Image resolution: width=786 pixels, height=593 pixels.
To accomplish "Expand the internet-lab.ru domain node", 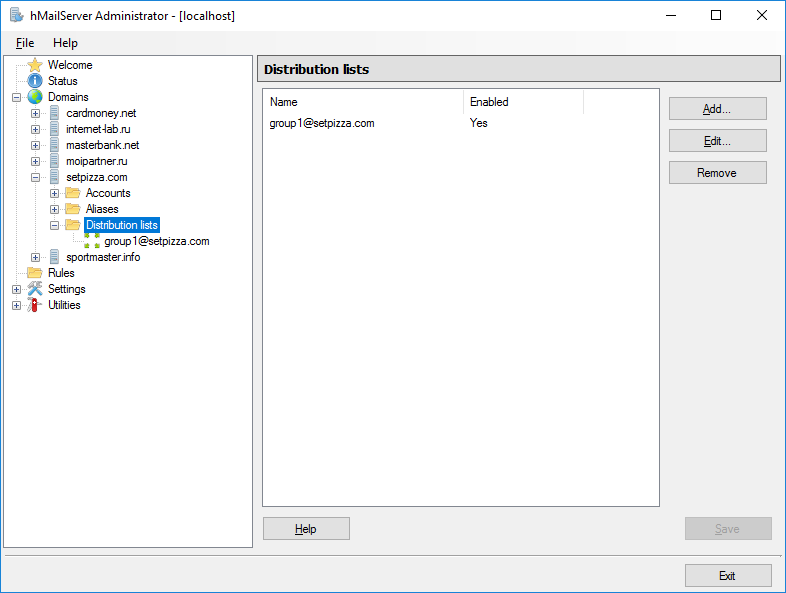I will (x=35, y=129).
